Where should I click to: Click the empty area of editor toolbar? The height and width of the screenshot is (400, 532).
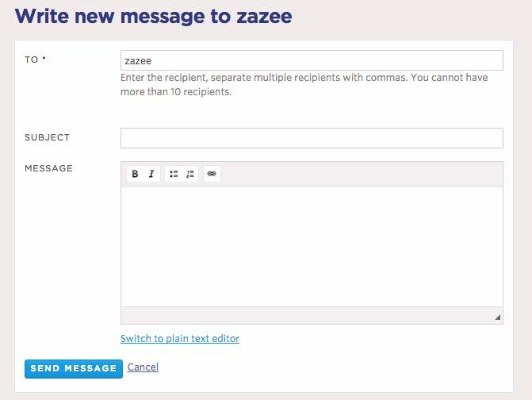point(357,174)
